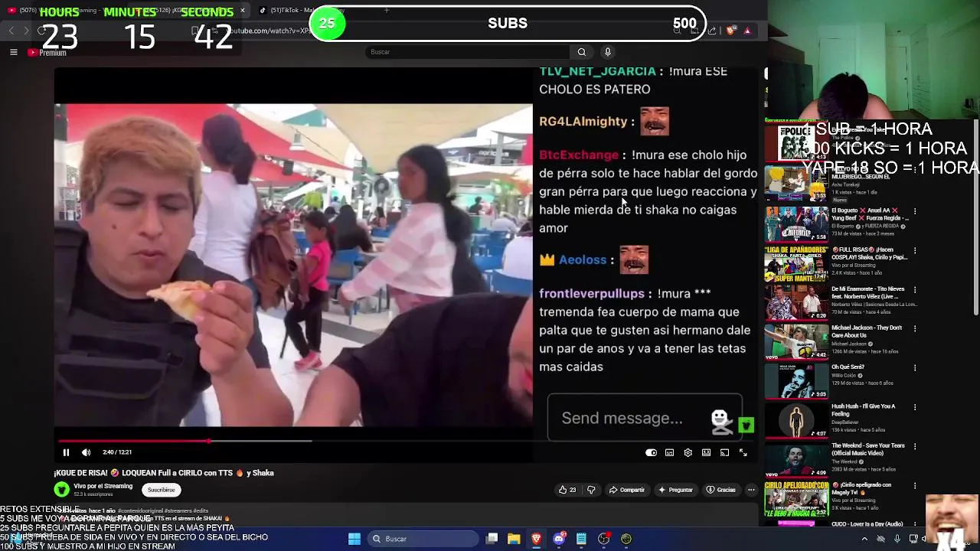Open options for the Cirilo apeligrado video
Image resolution: width=980 pixels, height=551 pixels.
click(x=914, y=484)
